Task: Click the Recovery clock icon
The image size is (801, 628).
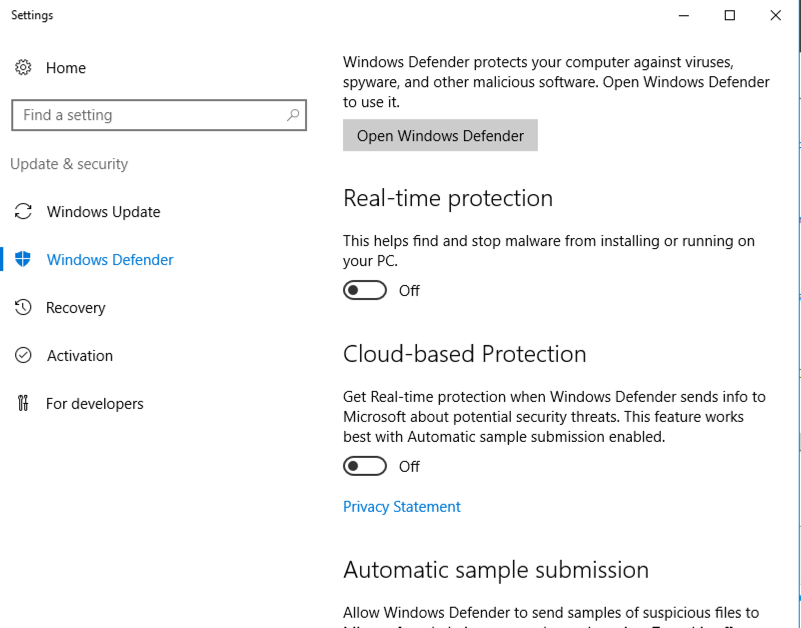Action: pyautogui.click(x=23, y=308)
